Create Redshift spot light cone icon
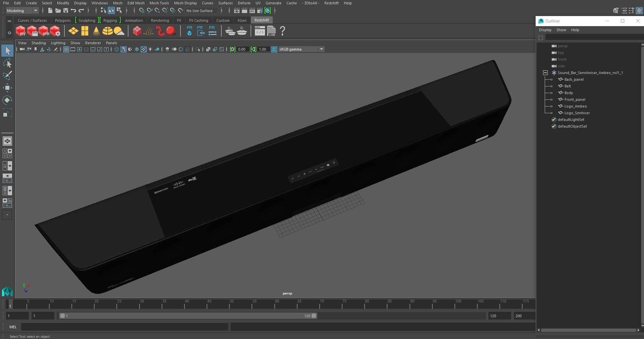Image resolution: width=644 pixels, height=339 pixels. [x=96, y=31]
